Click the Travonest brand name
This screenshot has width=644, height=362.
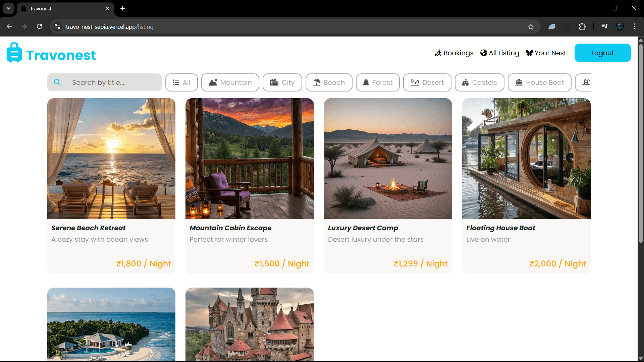coord(61,55)
